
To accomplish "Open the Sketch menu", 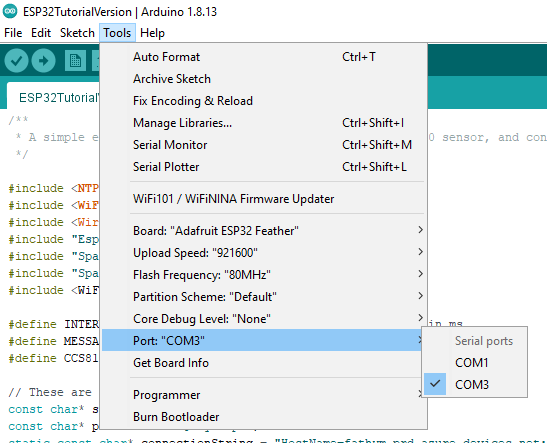I will 77,33.
